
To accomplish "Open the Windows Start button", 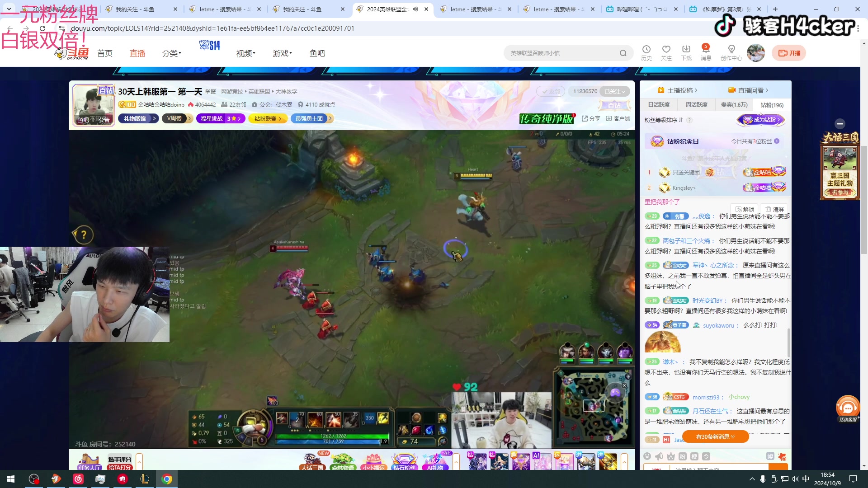I will point(11,479).
